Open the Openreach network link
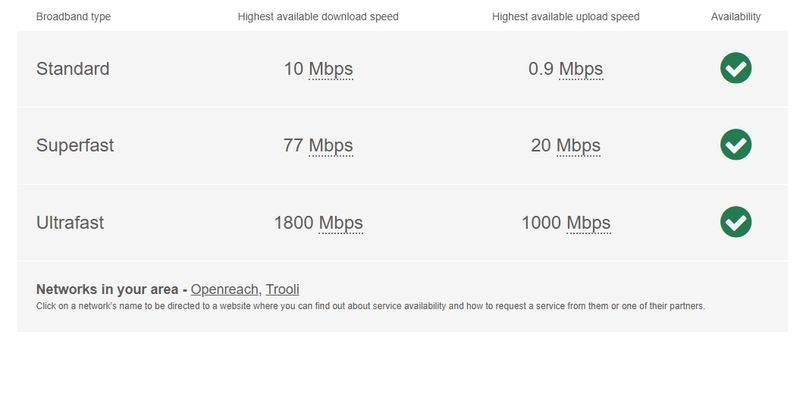 (225, 289)
